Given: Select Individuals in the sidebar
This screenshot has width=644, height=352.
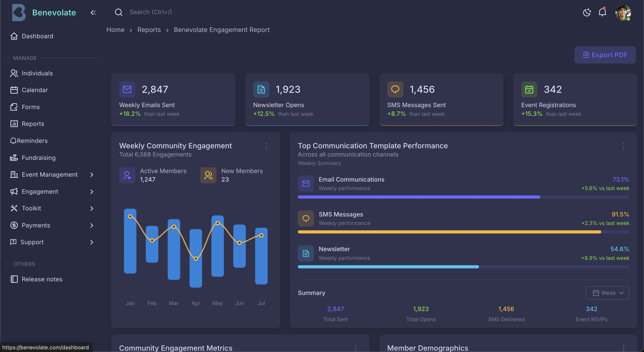Looking at the screenshot, I should [37, 73].
